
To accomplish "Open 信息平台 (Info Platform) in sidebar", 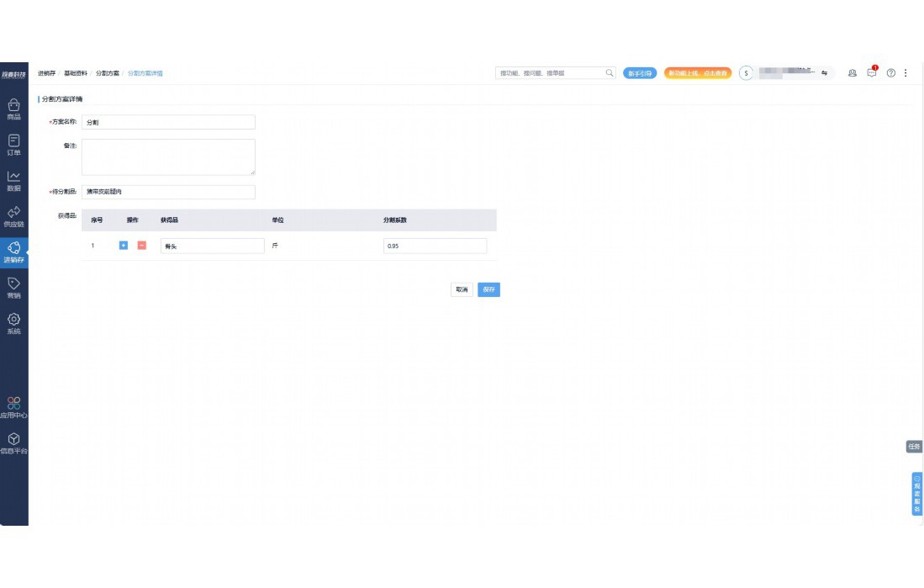I will pyautogui.click(x=13, y=443).
